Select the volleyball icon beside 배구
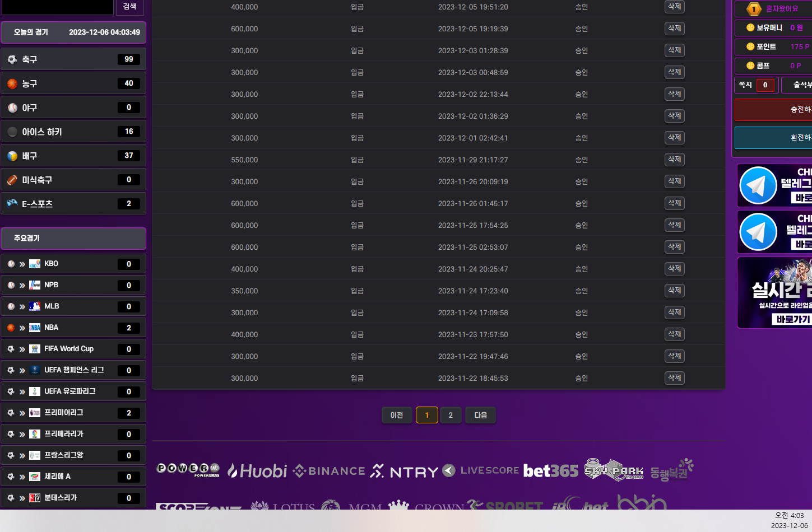Image resolution: width=812 pixels, height=532 pixels. 12,156
